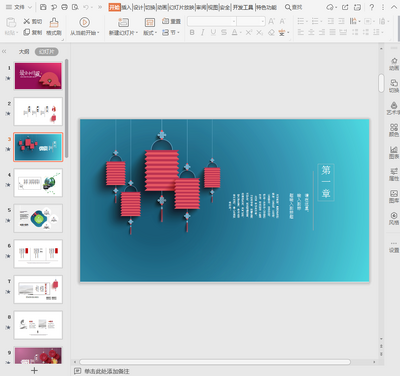
Task: Click the add slide plus button
Action: [34, 370]
